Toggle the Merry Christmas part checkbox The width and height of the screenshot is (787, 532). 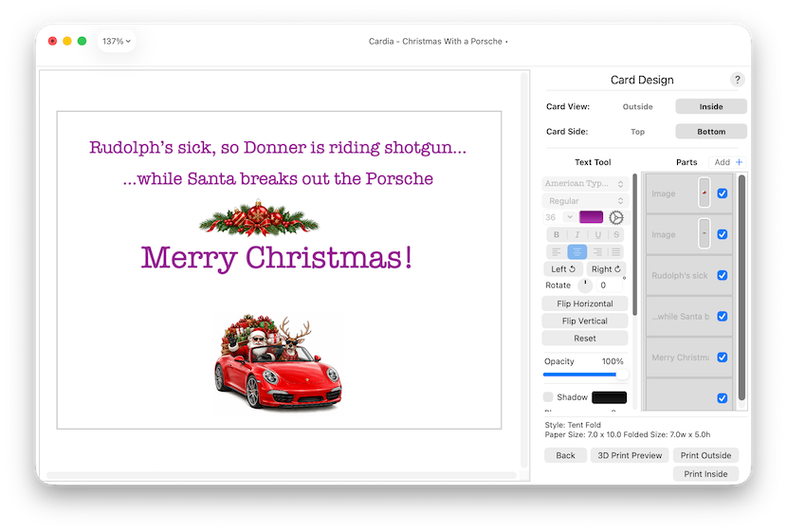[723, 358]
